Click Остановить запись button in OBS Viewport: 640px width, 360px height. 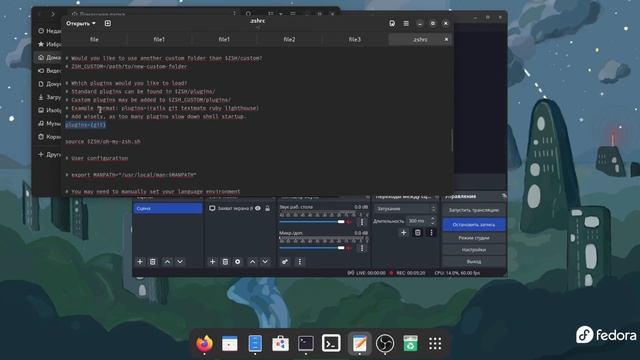click(x=474, y=224)
